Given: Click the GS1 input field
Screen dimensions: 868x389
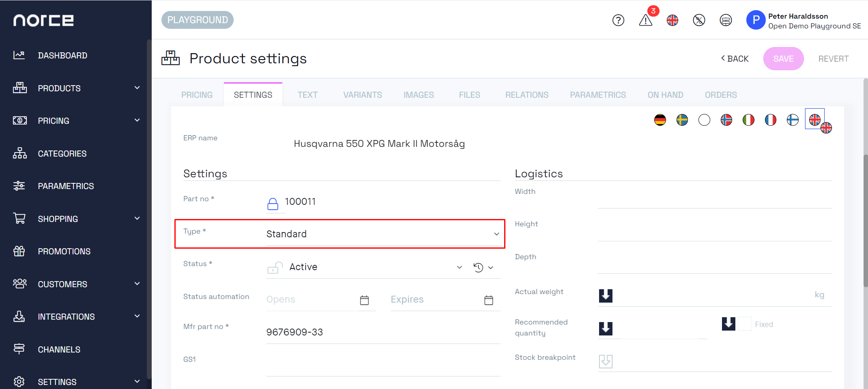Looking at the screenshot, I should [383, 365].
